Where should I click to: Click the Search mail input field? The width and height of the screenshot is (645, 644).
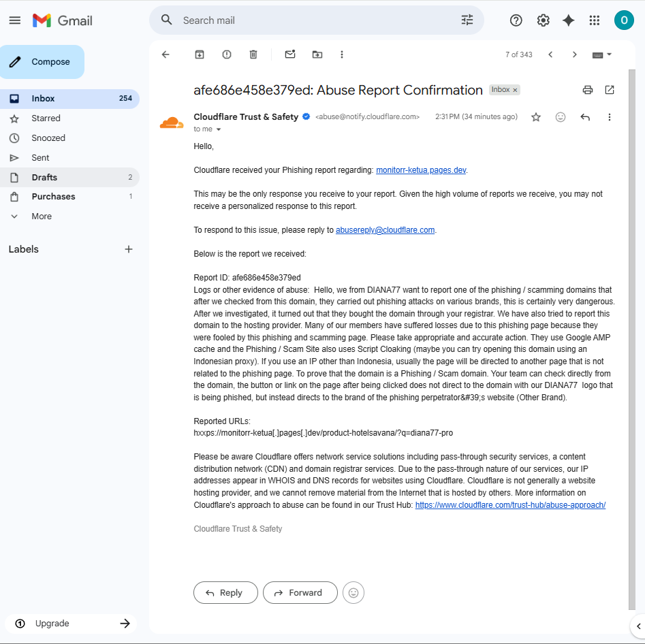(x=317, y=20)
